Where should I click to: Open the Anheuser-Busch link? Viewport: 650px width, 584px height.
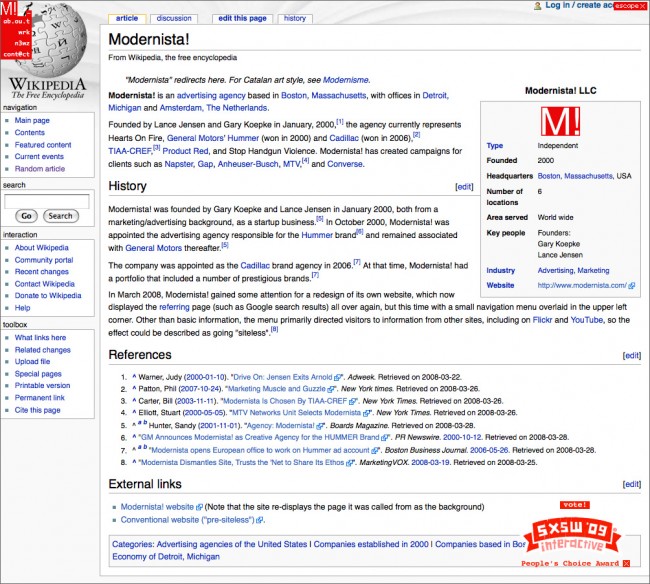pos(248,164)
